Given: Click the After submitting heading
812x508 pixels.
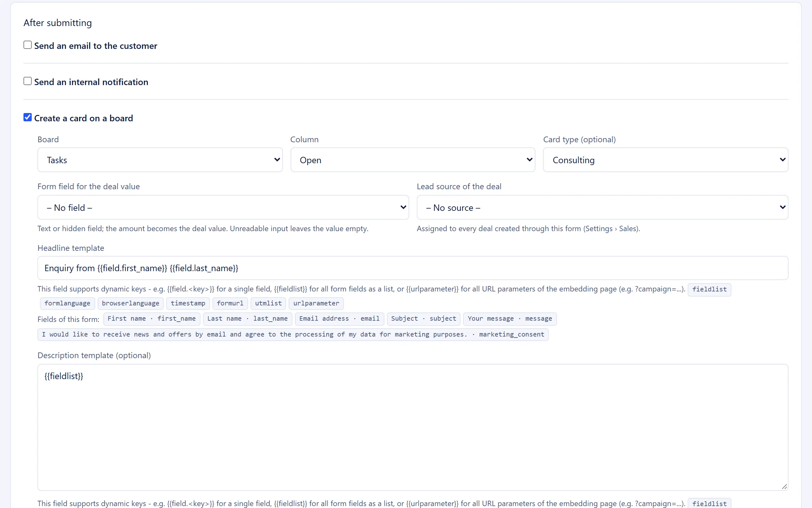Looking at the screenshot, I should 58,23.
